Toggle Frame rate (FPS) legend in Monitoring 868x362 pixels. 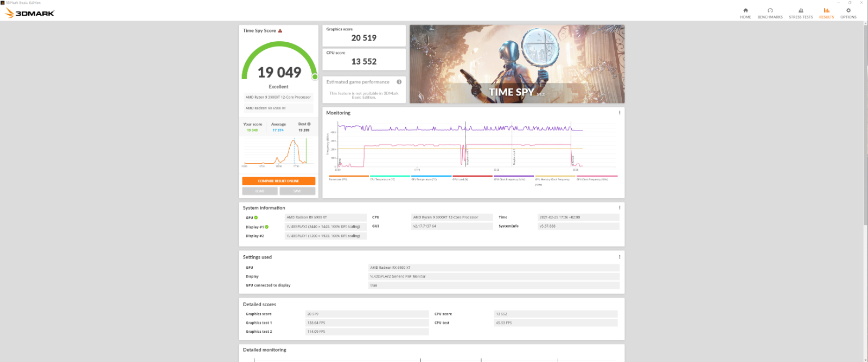(348, 178)
